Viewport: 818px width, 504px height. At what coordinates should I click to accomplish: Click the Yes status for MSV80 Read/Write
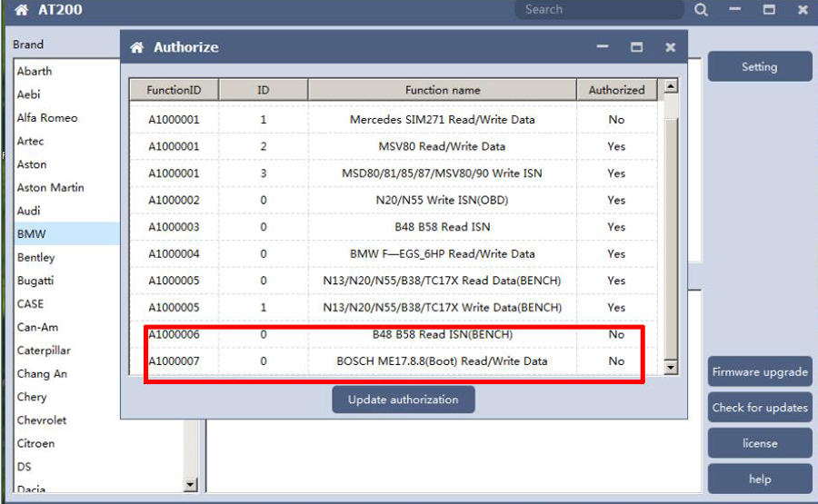(616, 146)
